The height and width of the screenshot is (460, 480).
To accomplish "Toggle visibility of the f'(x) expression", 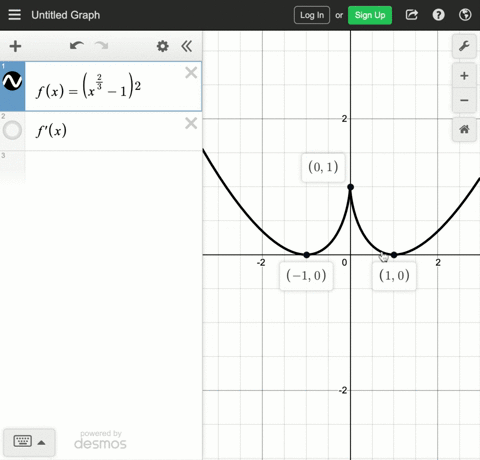I will [x=12, y=130].
